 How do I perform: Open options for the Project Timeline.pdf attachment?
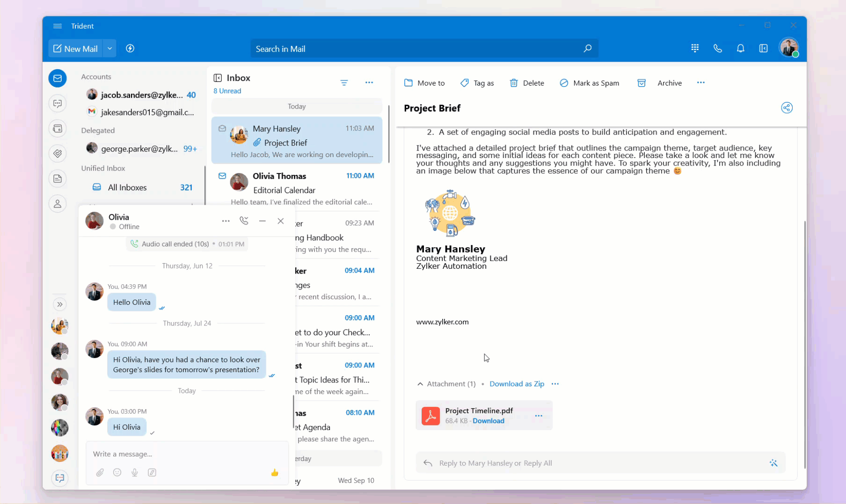click(x=539, y=416)
